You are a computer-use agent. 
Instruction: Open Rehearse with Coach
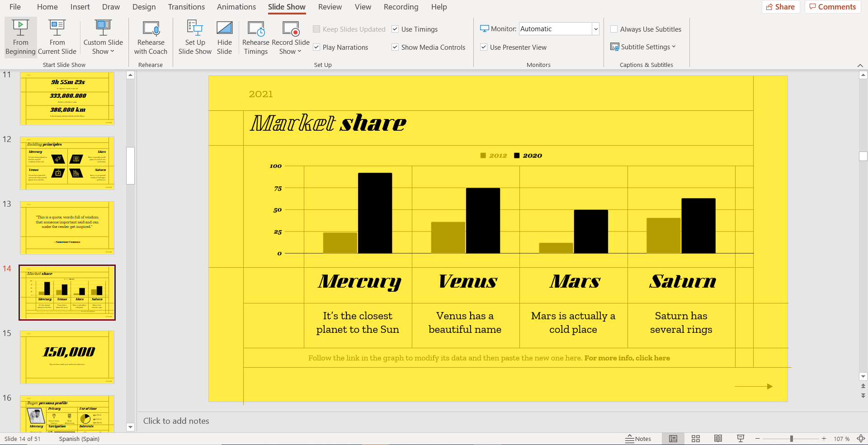pyautogui.click(x=151, y=38)
